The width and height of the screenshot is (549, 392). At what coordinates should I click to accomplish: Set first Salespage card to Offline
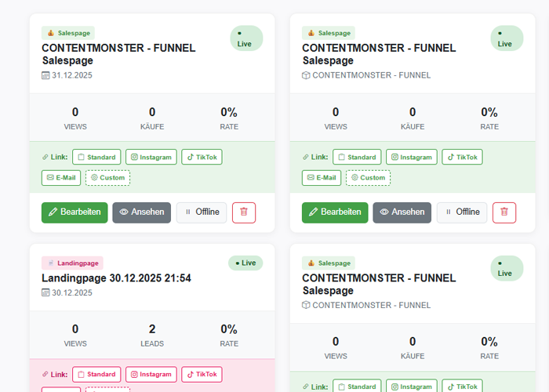202,212
